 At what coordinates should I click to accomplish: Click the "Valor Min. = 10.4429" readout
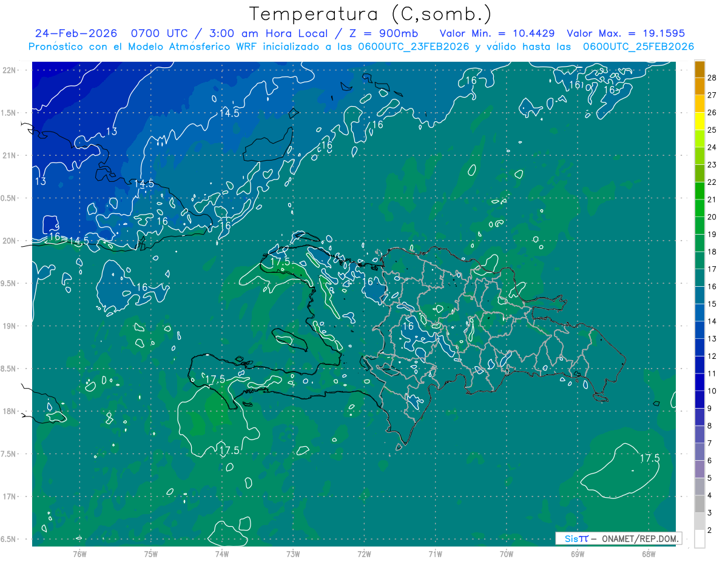(x=497, y=34)
